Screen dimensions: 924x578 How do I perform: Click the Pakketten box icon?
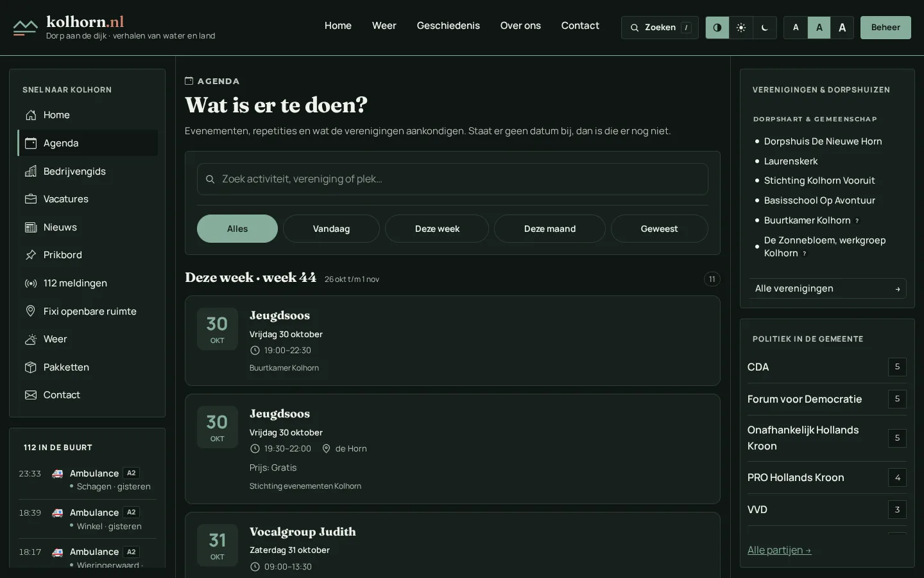click(x=31, y=367)
